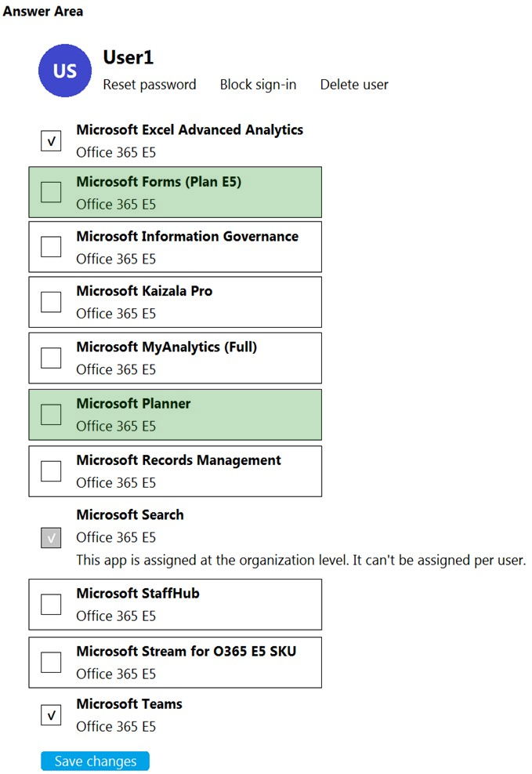The image size is (532, 774).
Task: Uncheck the Microsoft Teams checkbox
Action: click(51, 714)
